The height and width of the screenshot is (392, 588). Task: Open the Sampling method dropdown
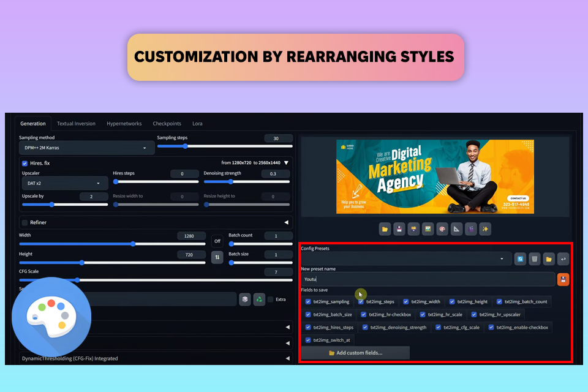86,148
